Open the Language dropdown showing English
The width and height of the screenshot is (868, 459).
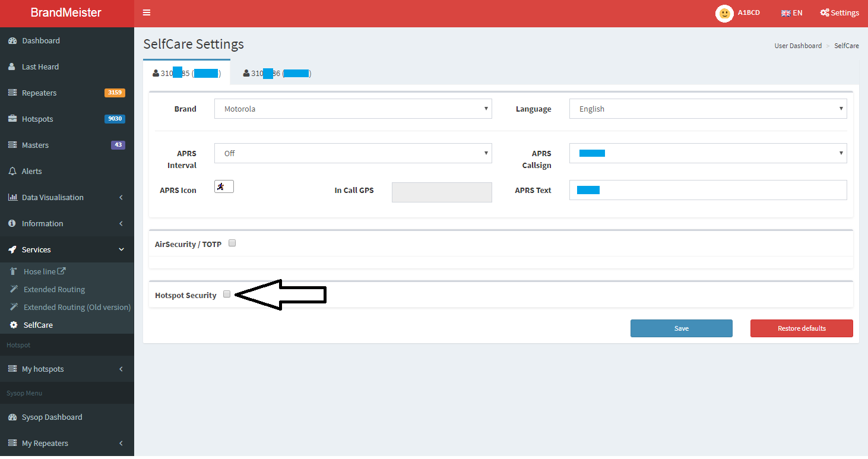pyautogui.click(x=708, y=109)
